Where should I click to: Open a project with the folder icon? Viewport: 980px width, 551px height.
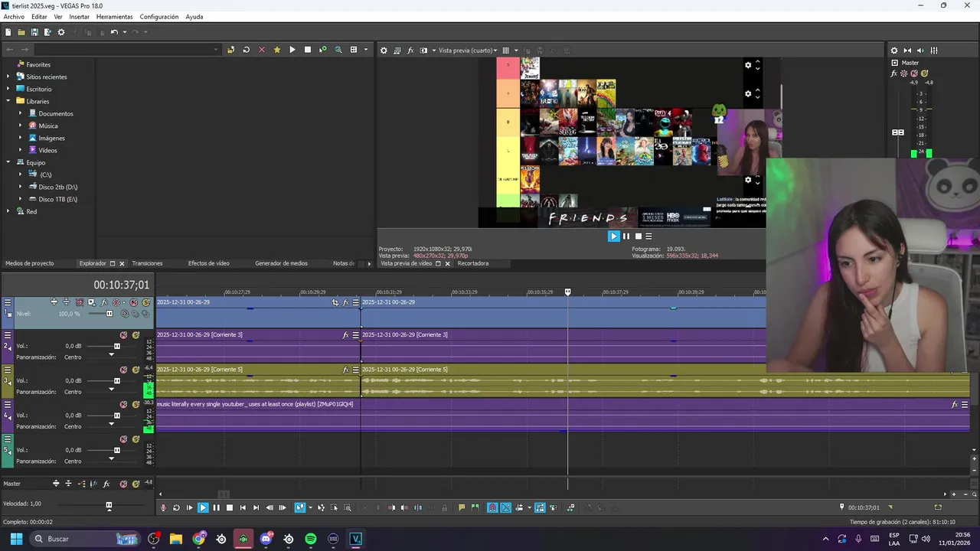point(21,32)
